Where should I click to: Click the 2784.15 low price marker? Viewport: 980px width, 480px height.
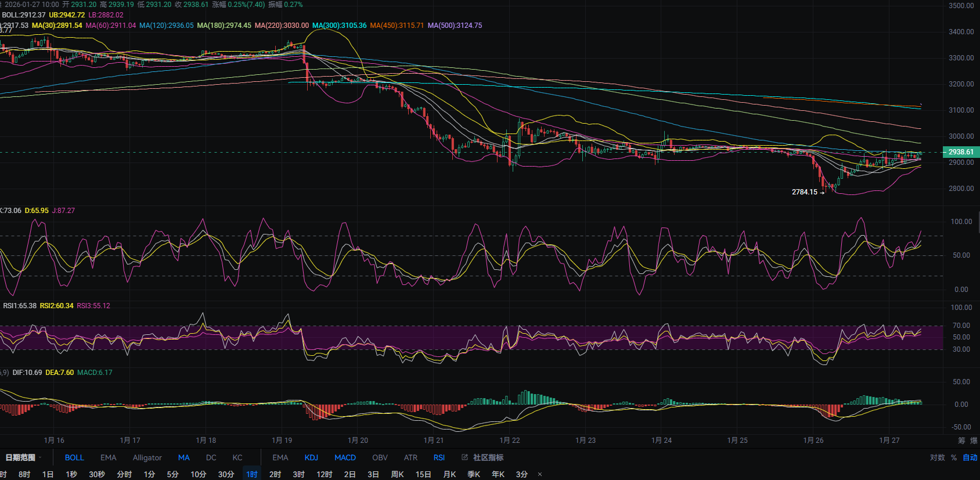coord(805,192)
